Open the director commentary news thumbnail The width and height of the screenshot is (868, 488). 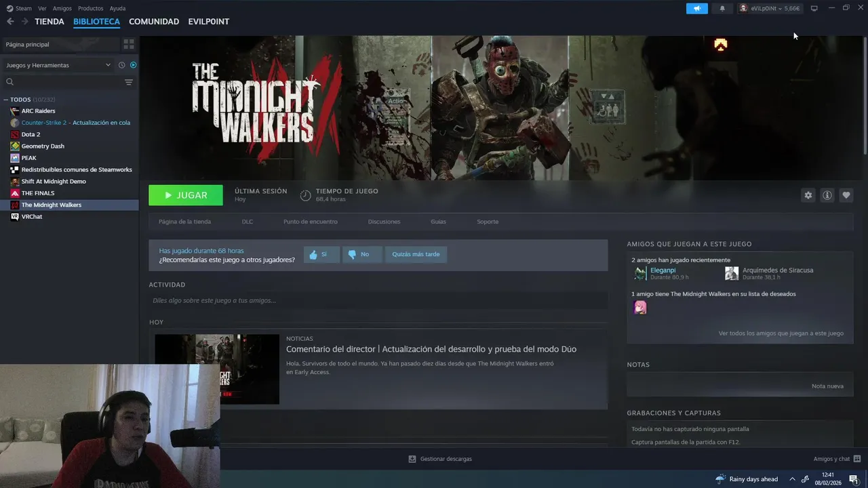pos(217,369)
